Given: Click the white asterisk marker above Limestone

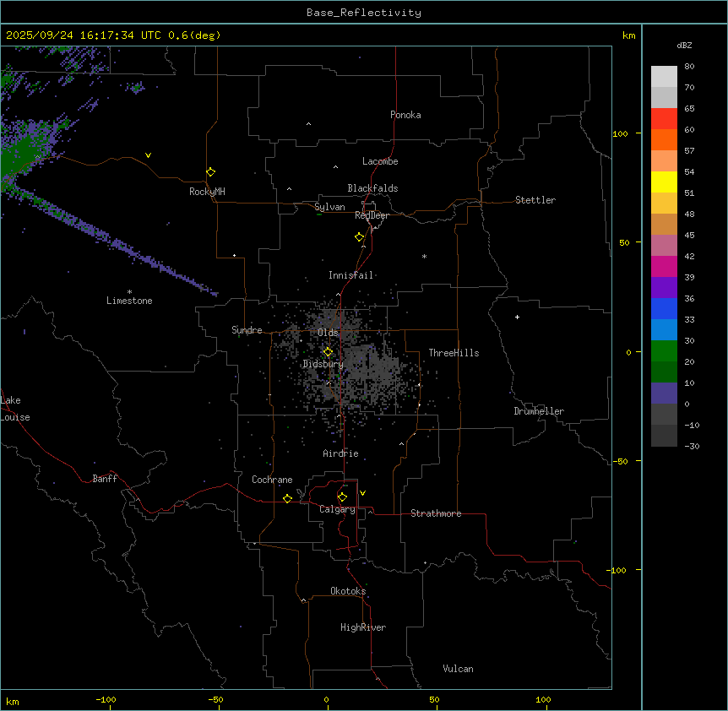Looking at the screenshot, I should pos(129,291).
